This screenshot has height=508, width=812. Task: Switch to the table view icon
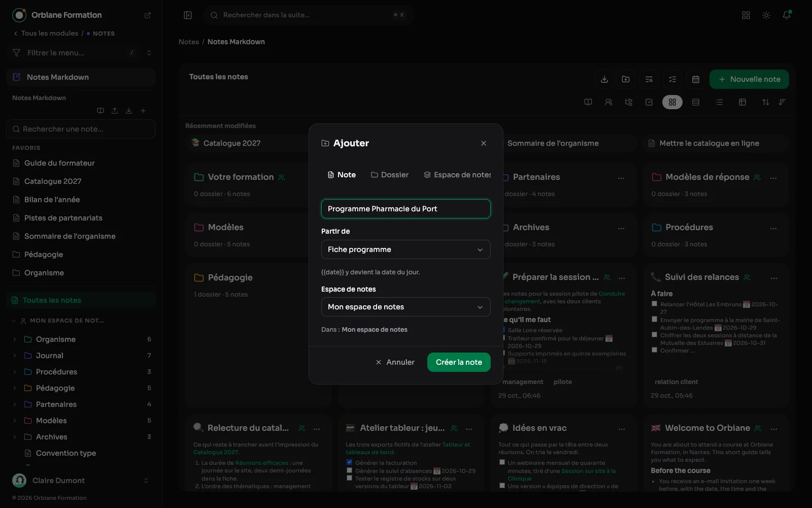[742, 102]
